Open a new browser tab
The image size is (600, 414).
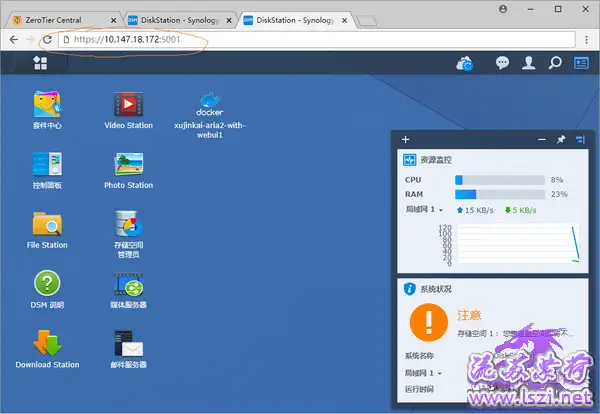pos(367,21)
